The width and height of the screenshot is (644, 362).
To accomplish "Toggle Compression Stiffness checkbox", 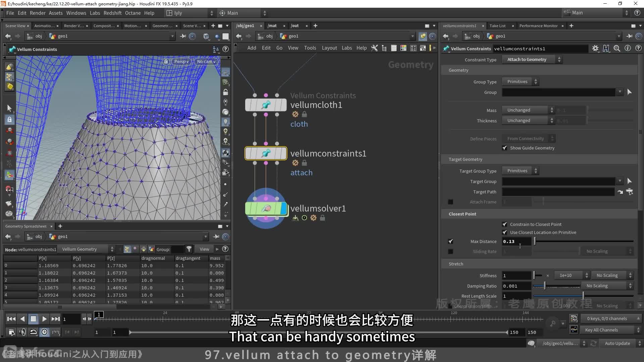I will click(x=450, y=306).
